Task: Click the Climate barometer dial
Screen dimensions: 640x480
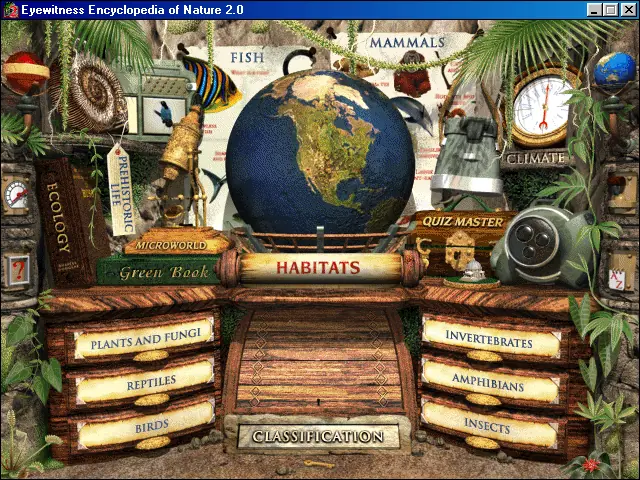Action: click(541, 109)
